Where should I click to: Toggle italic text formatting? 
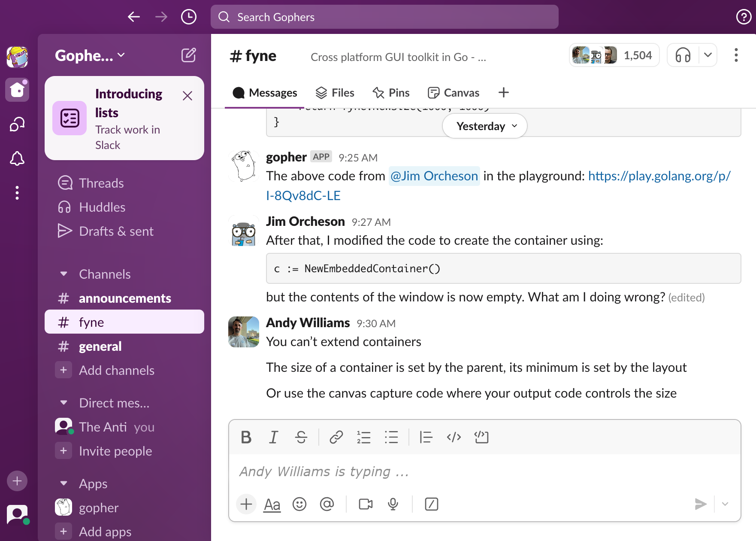click(273, 437)
